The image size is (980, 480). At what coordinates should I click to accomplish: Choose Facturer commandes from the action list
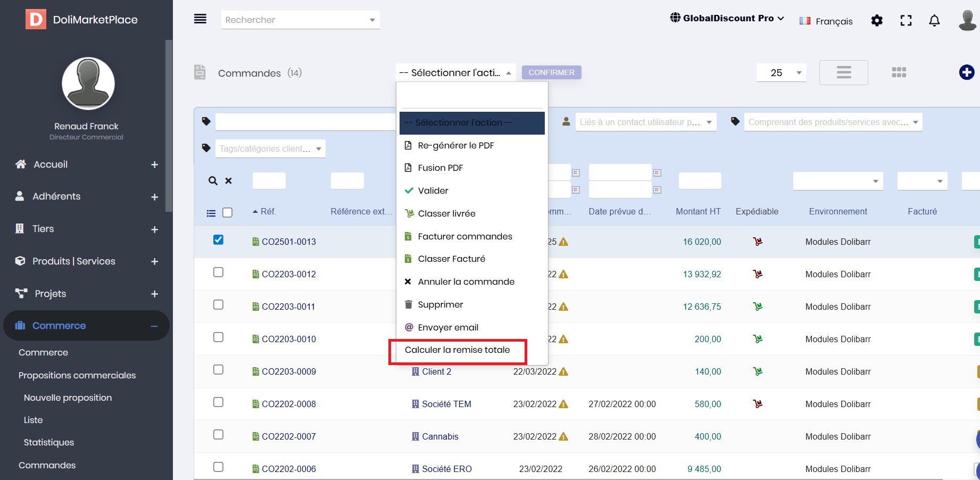[x=464, y=236]
